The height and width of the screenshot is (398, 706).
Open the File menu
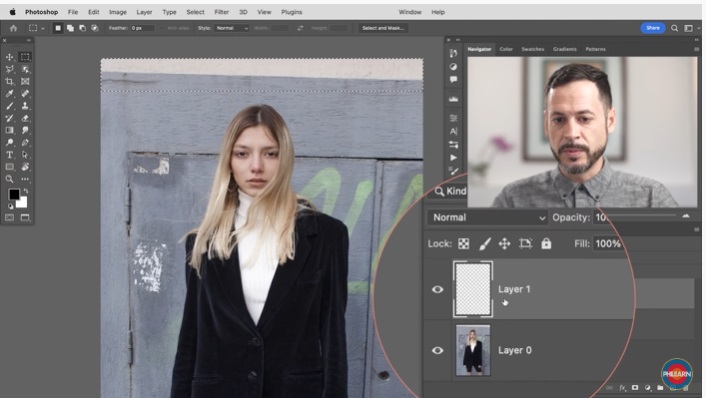point(73,12)
